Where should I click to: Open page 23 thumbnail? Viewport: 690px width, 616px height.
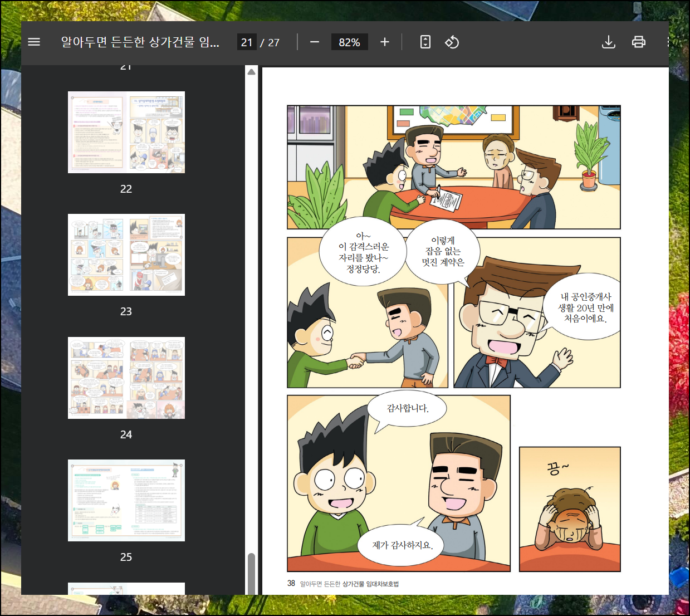click(x=126, y=255)
